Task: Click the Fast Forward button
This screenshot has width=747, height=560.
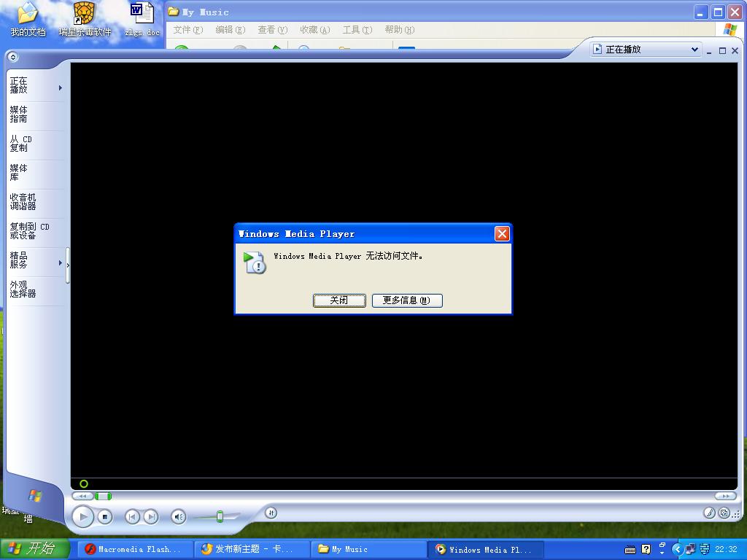Action: click(x=725, y=496)
